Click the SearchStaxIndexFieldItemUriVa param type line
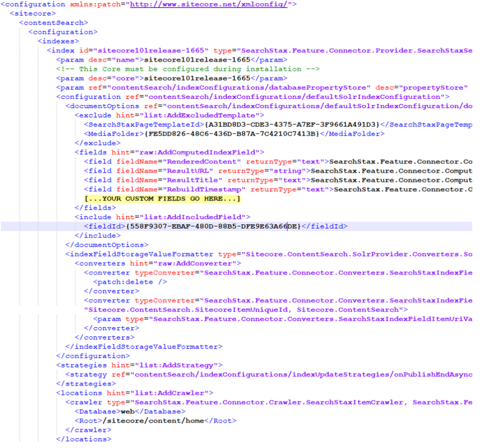The image size is (484, 448). coord(283,319)
